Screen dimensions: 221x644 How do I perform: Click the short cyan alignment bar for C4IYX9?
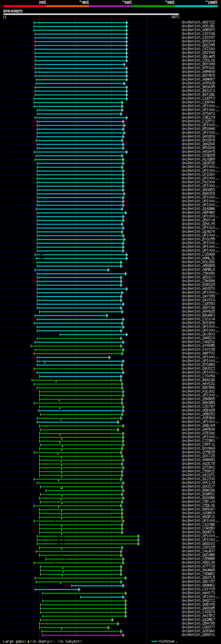[57, 589]
